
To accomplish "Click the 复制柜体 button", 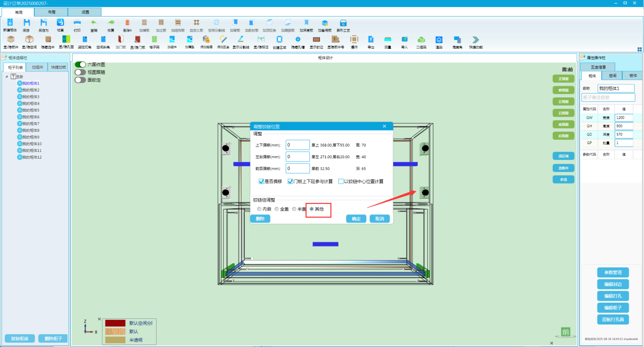I will (20, 339).
